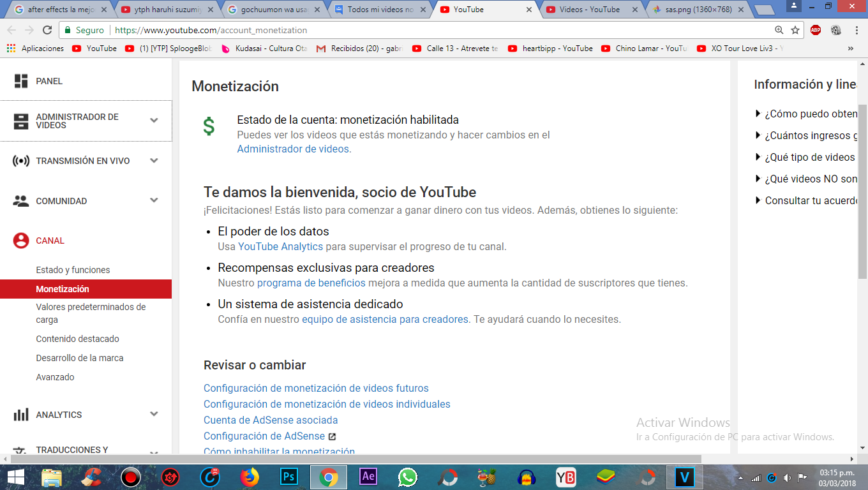868x490 pixels.
Task: Reload the page with the refresh icon
Action: (47, 30)
